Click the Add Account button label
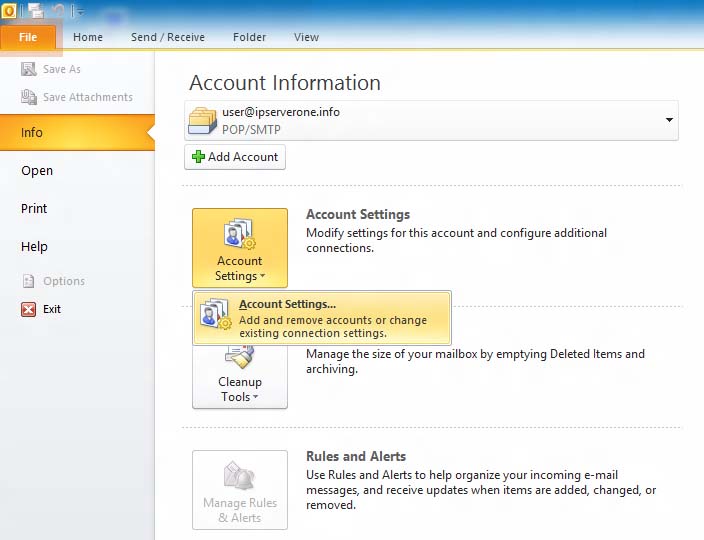Screen dimensions: 704x540 tap(243, 157)
